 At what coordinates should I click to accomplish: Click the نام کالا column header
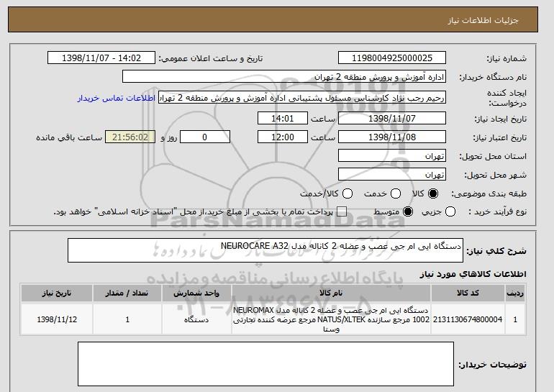pyautogui.click(x=331, y=293)
